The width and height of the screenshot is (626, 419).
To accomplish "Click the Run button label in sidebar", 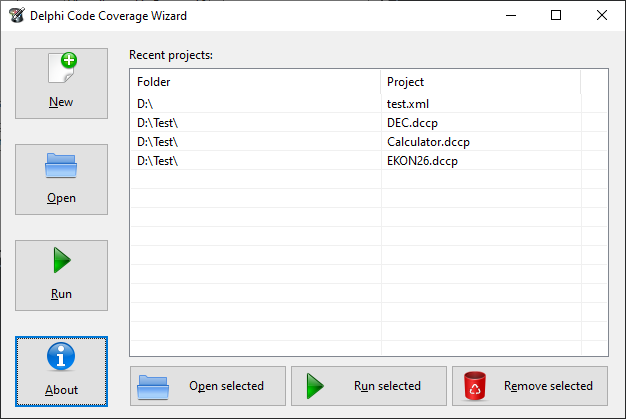I will (61, 294).
